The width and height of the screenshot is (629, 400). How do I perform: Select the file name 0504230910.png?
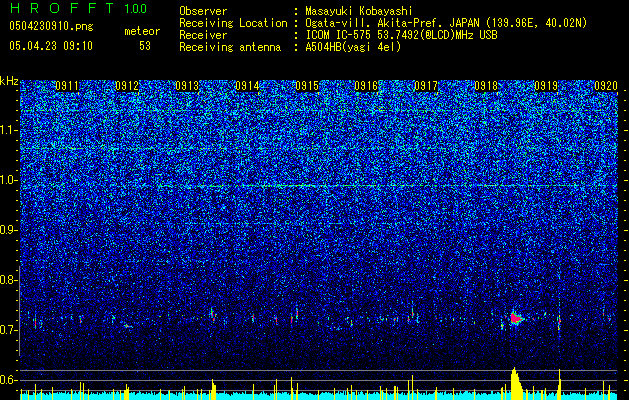pyautogui.click(x=51, y=26)
